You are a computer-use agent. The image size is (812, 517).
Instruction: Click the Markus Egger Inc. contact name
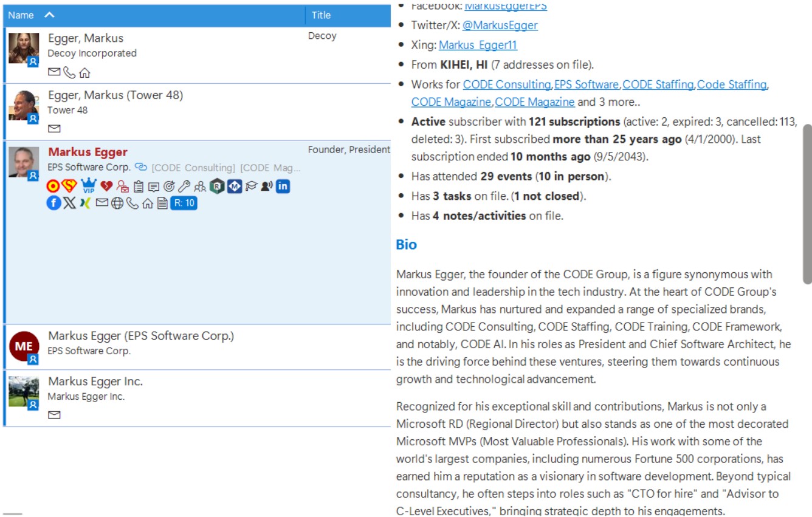click(x=95, y=382)
